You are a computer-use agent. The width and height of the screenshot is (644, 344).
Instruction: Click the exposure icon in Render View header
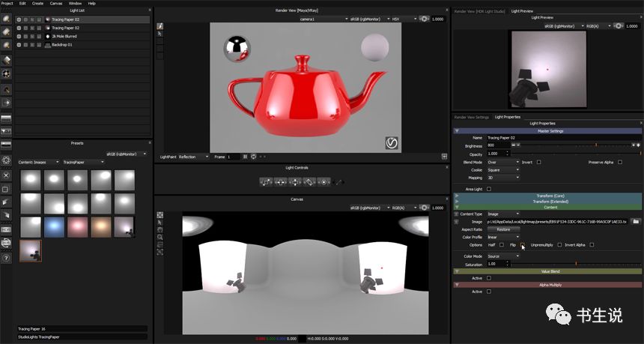click(425, 19)
